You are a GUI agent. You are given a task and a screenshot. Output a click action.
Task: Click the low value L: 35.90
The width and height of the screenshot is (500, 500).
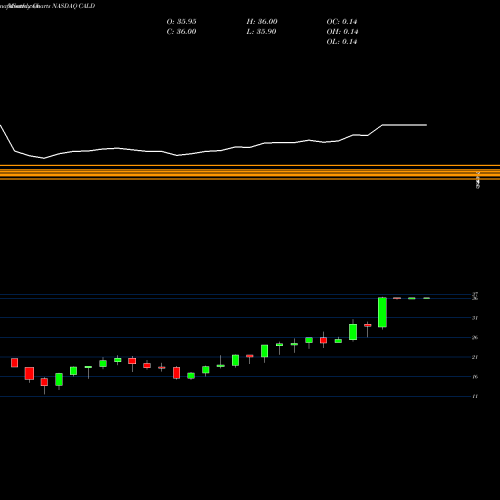[261, 32]
